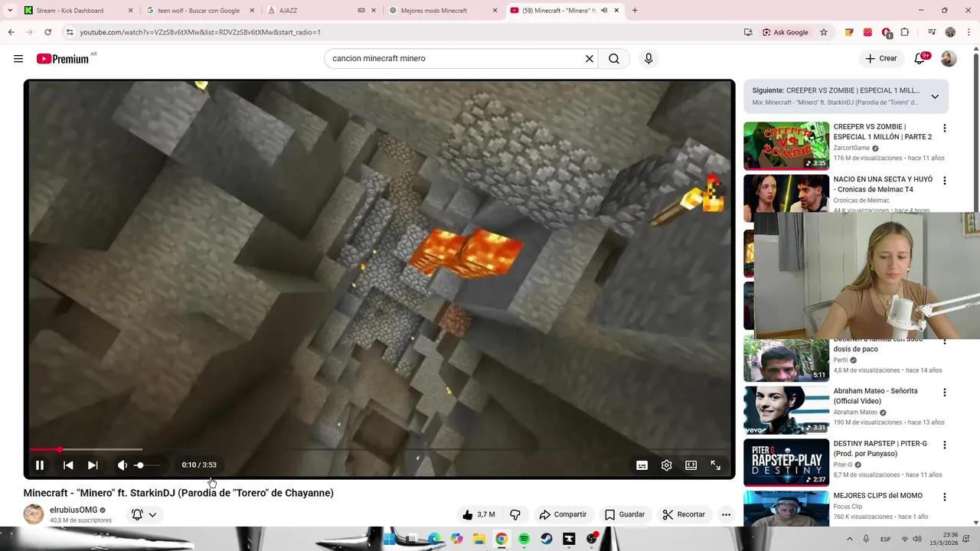Open the YouTube hamburger guide menu
Image resolution: width=980 pixels, height=551 pixels.
[18, 58]
